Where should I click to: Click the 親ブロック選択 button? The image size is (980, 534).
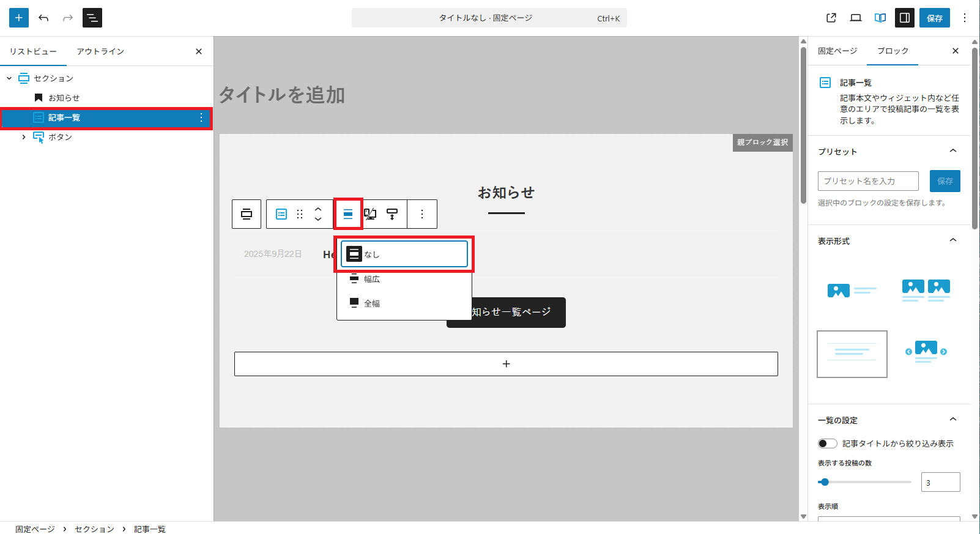[762, 143]
